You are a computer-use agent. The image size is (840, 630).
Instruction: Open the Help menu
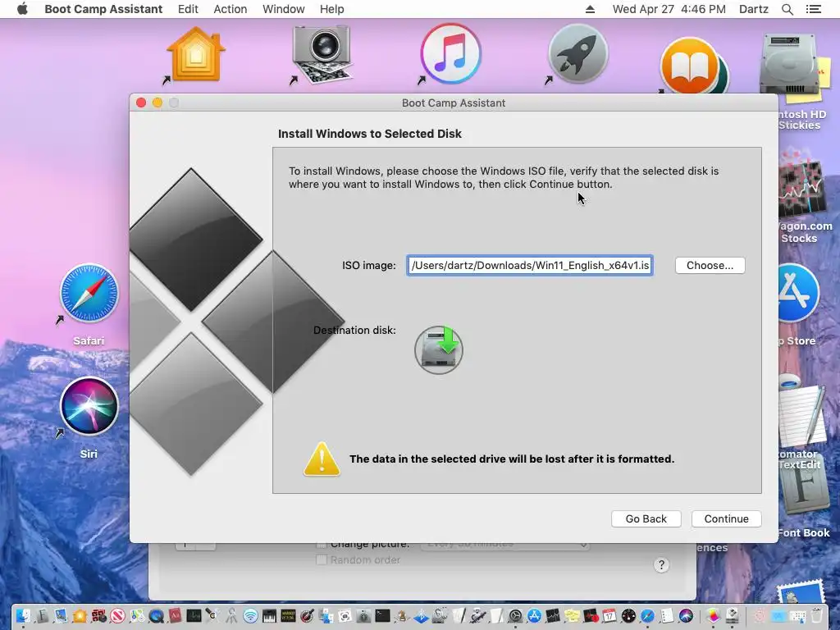pyautogui.click(x=331, y=9)
